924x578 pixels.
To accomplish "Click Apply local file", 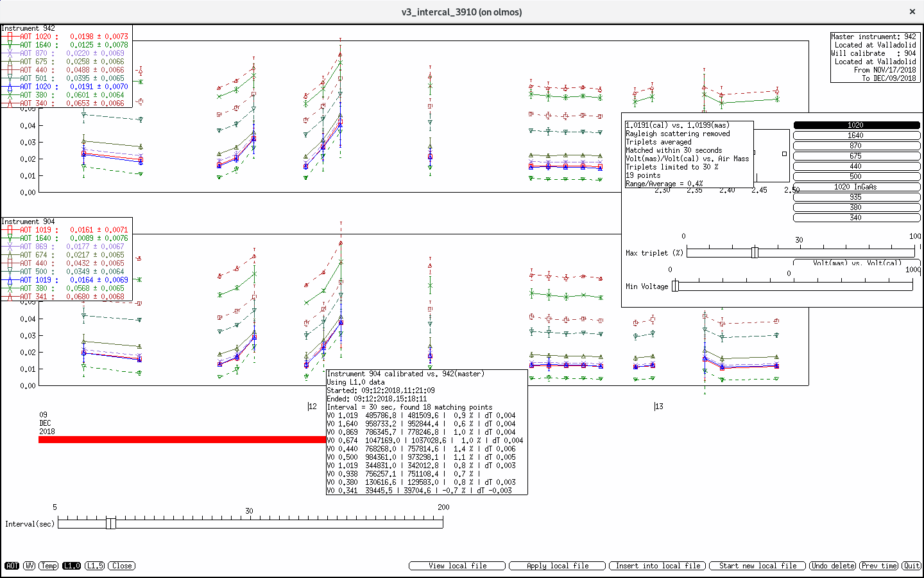I will pos(558,566).
